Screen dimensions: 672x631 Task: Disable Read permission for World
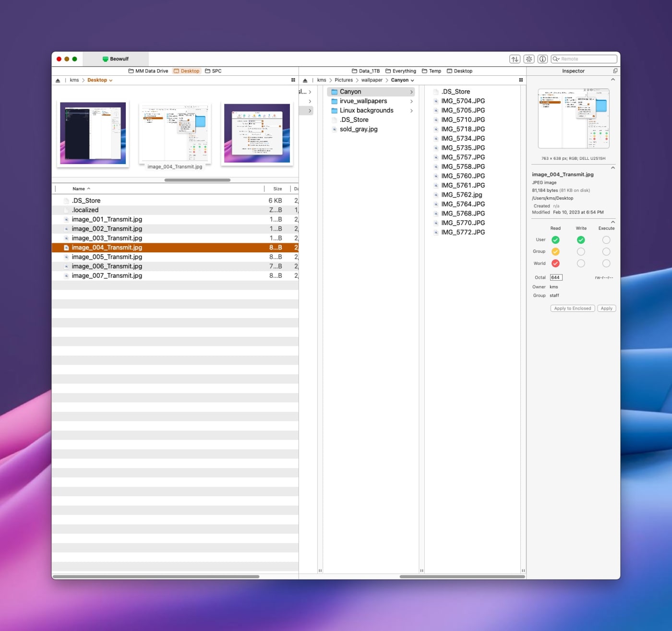555,263
